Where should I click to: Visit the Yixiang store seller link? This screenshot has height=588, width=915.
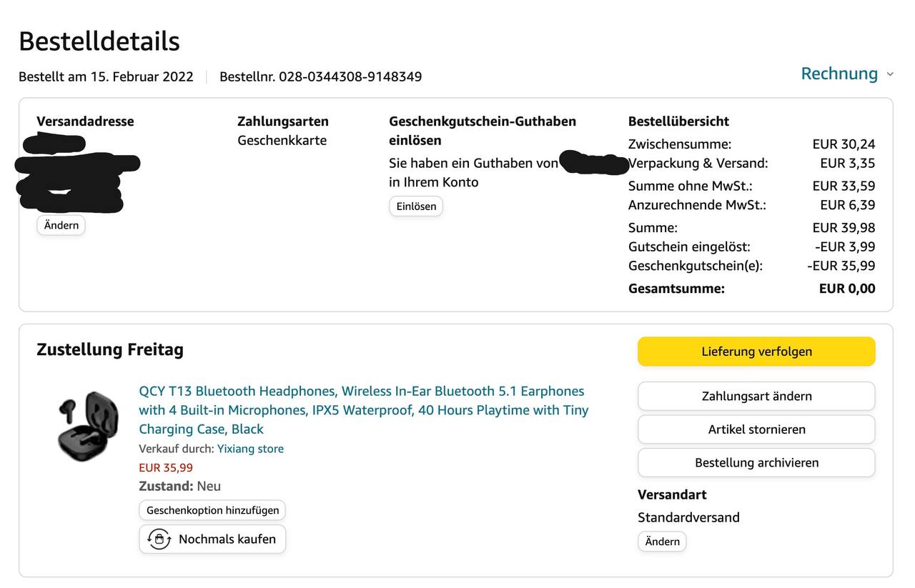[x=250, y=449]
